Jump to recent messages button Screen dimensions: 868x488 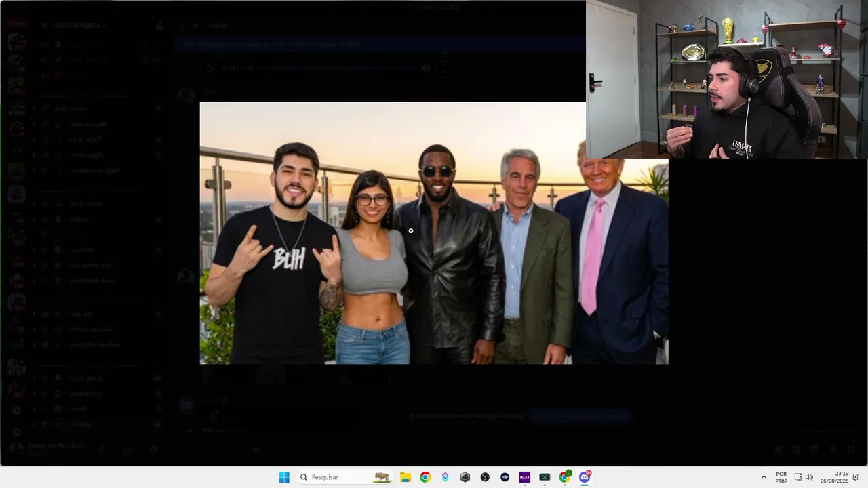[580, 415]
